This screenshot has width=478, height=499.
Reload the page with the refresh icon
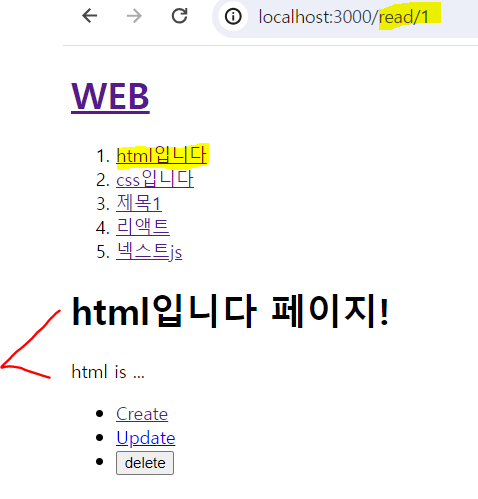coord(179,16)
